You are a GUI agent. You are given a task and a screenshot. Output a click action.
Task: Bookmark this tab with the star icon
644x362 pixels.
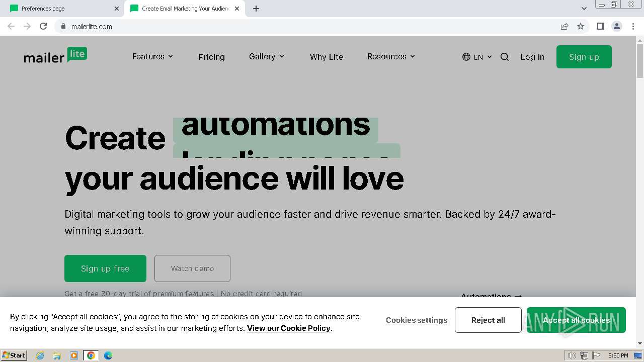tap(581, 26)
